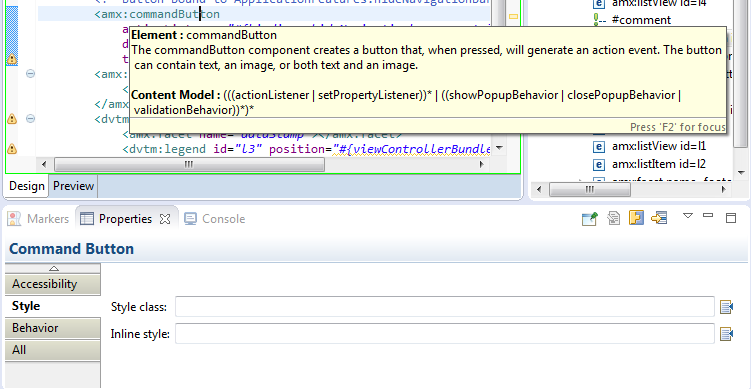Image resolution: width=751 pixels, height=389 pixels.
Task: Open the Properties view menu triangle
Action: click(688, 216)
